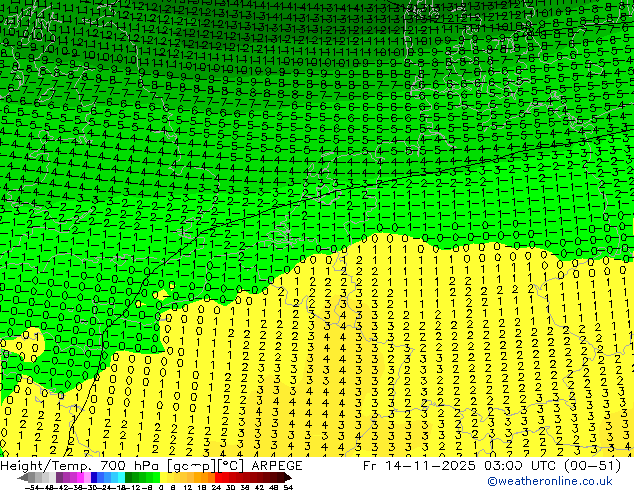Click the '[°C]' unit label
Image resolution: width=634 pixels, height=490 pixels.
tap(230, 466)
